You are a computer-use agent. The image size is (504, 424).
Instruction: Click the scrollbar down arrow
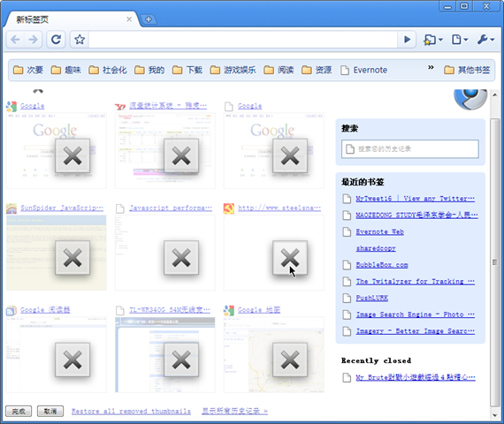[x=494, y=415]
